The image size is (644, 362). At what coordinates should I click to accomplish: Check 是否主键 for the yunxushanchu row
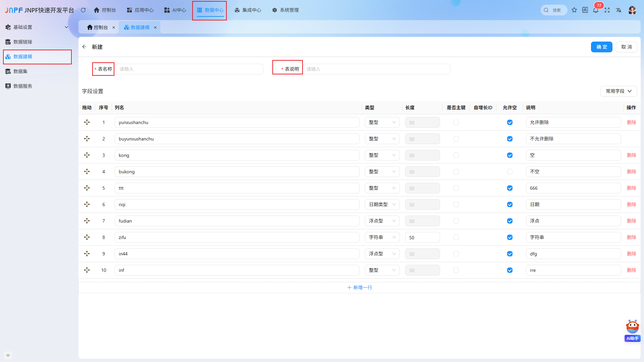(456, 122)
